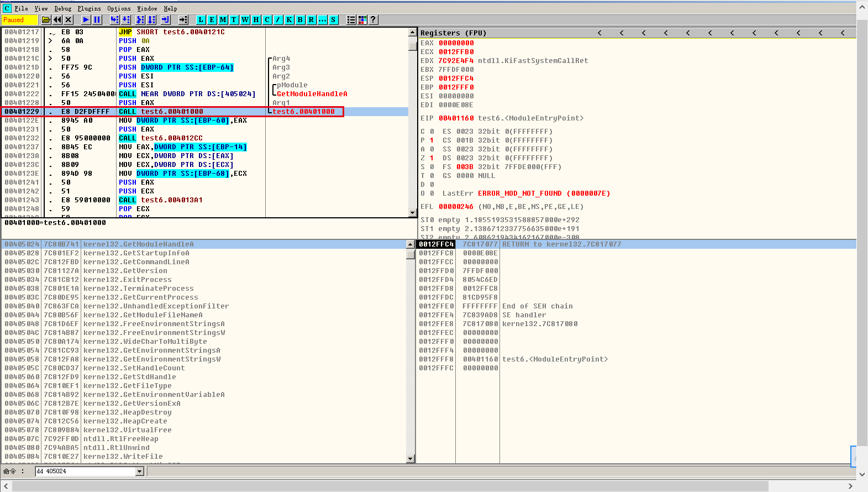
Task: Pause execution with the pause icon
Action: click(x=97, y=20)
